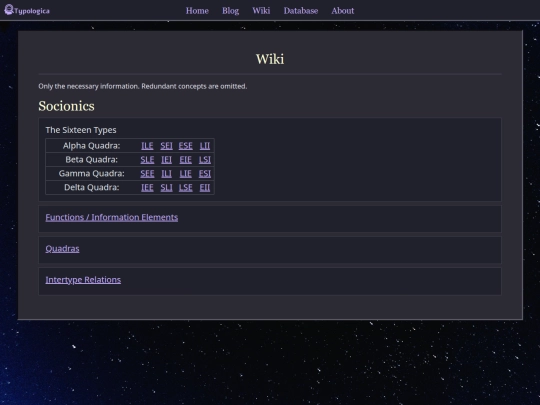
Task: Open the ESI type link
Action: click(205, 174)
